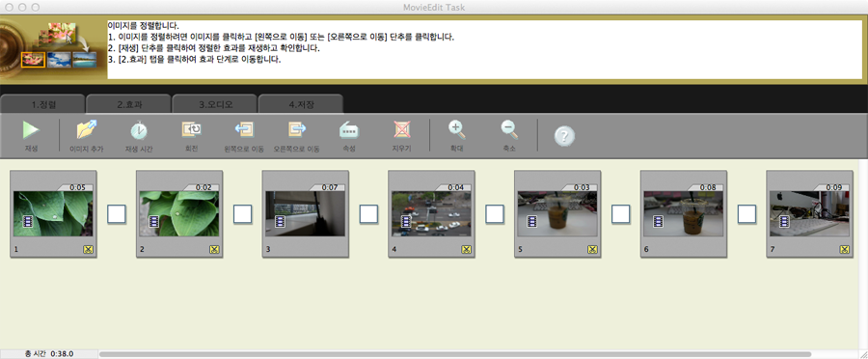Screen dimensions: 868x359
Task: Check the transition box between clips 6 and 7
Action: pos(746,214)
